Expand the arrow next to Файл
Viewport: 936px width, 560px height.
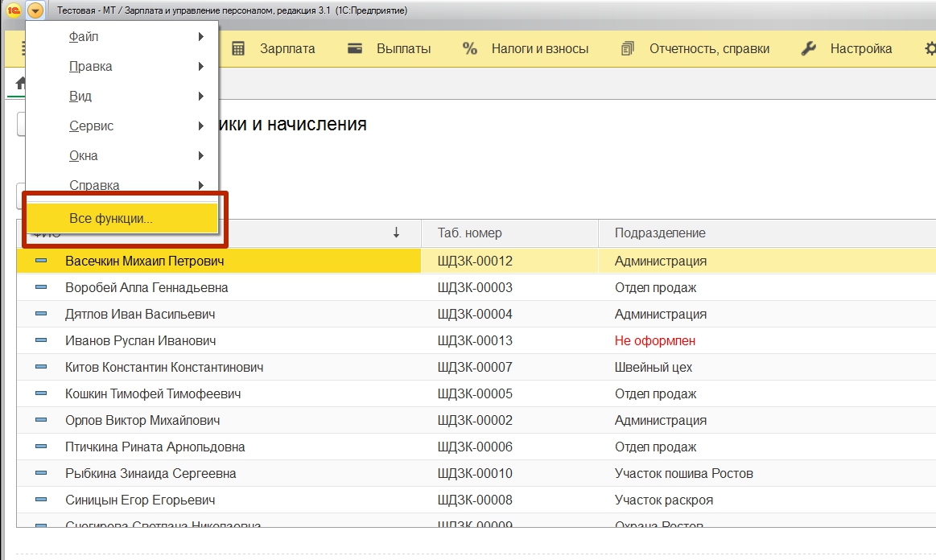tap(201, 36)
